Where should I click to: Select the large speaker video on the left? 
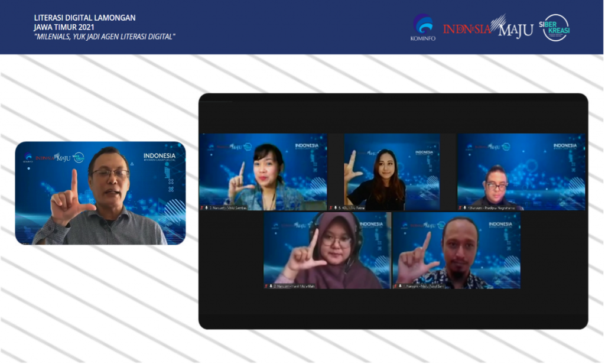pyautogui.click(x=100, y=193)
